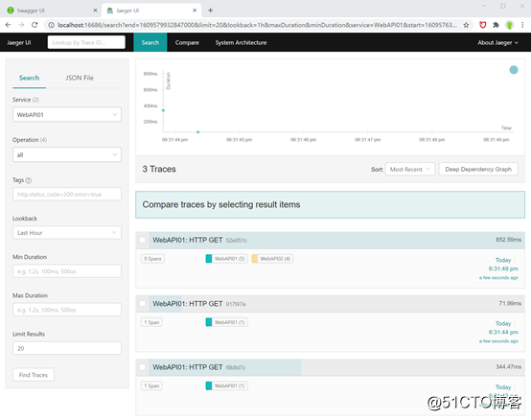Focus the Lookup by Trace ID field
The height and width of the screenshot is (420, 531).
pos(86,42)
